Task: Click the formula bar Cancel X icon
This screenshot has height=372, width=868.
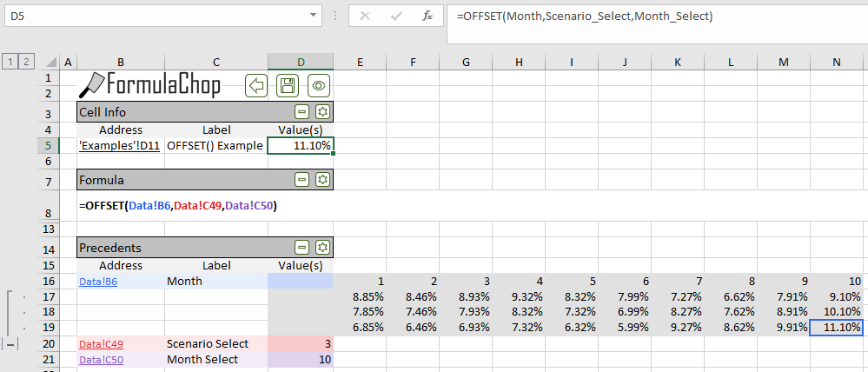Action: click(365, 16)
